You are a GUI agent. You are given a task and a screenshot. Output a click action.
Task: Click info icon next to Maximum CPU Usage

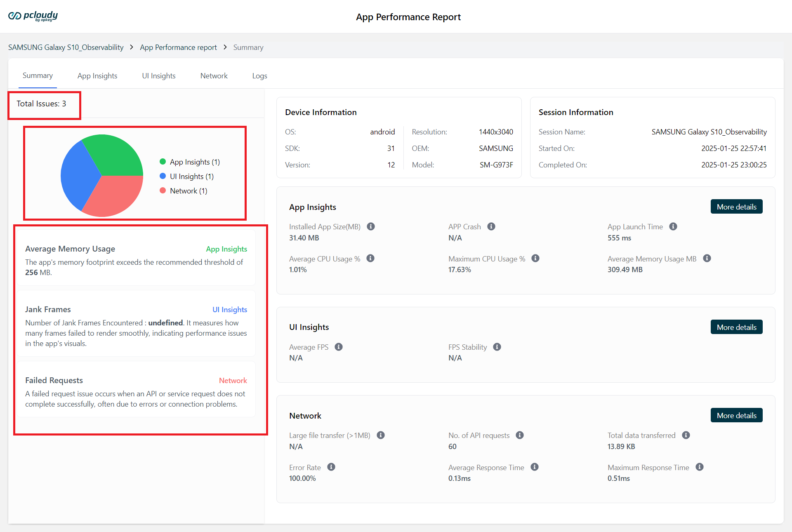[535, 258]
